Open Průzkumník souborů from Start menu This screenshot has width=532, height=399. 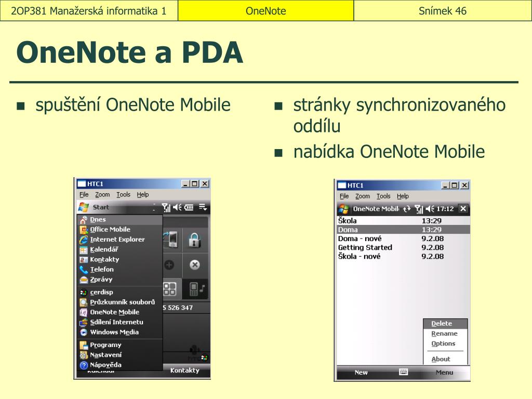pos(120,302)
